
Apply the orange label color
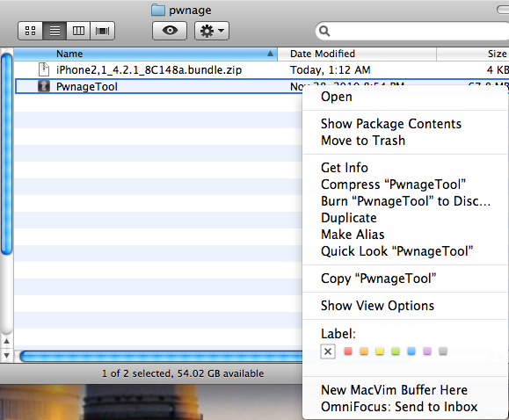tap(364, 351)
